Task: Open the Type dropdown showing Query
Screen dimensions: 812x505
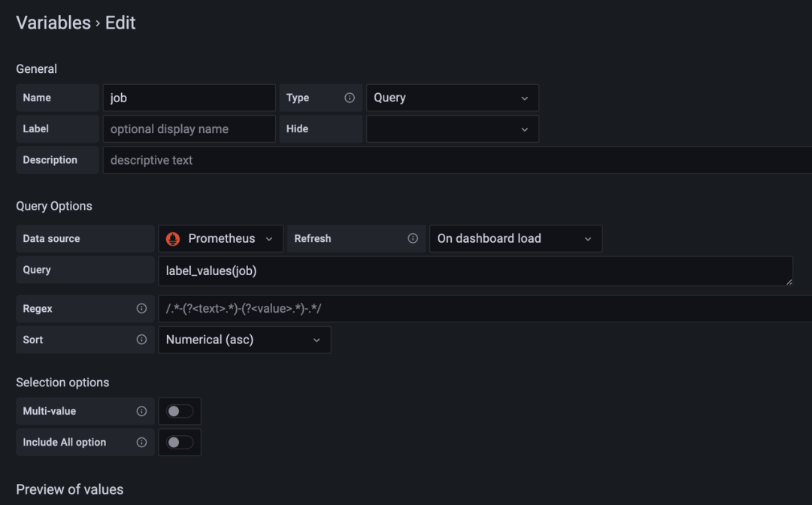Action: [451, 97]
